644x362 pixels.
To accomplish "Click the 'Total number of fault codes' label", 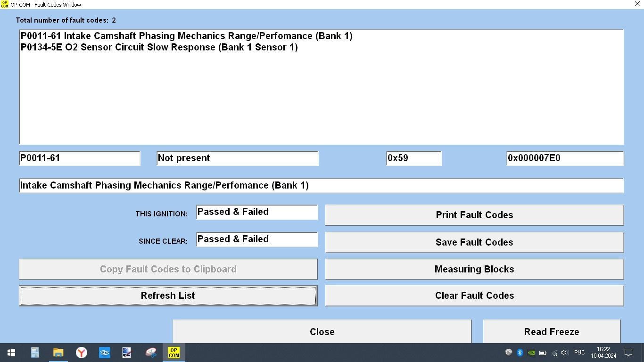I will tap(66, 20).
